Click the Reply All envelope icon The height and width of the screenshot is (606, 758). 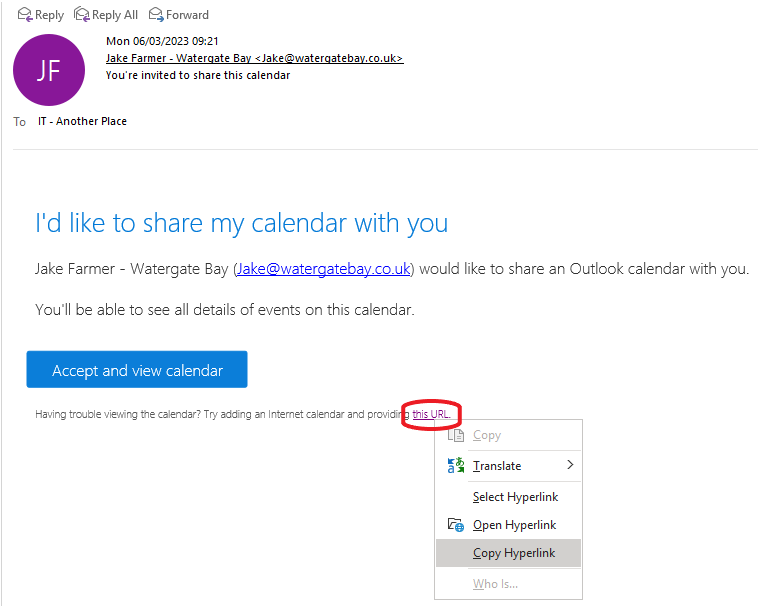pyautogui.click(x=82, y=14)
